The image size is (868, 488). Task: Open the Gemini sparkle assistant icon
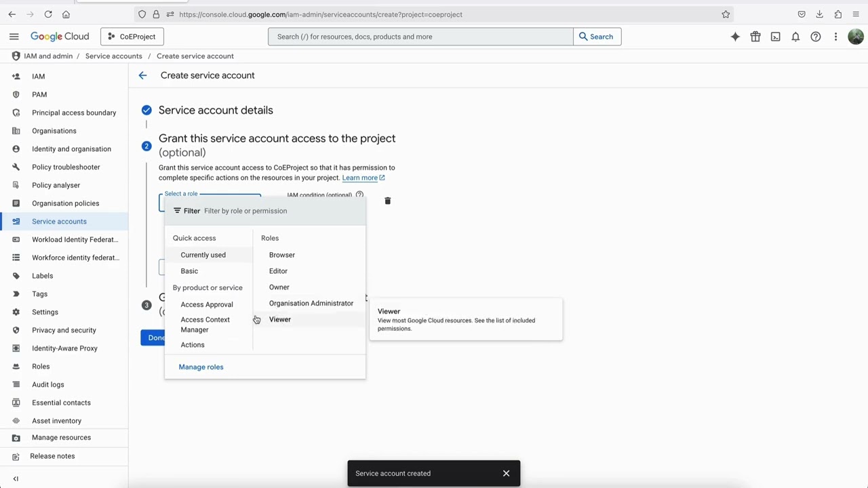[x=735, y=37]
